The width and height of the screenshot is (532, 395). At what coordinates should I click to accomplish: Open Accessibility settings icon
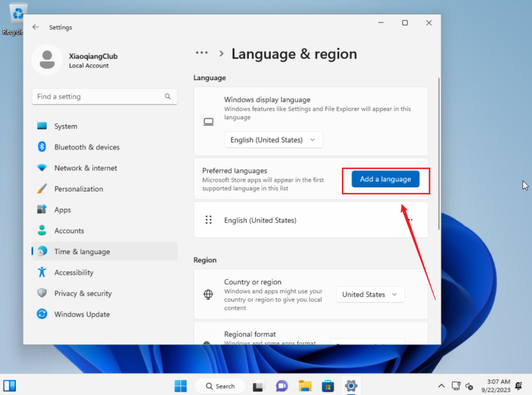point(42,272)
